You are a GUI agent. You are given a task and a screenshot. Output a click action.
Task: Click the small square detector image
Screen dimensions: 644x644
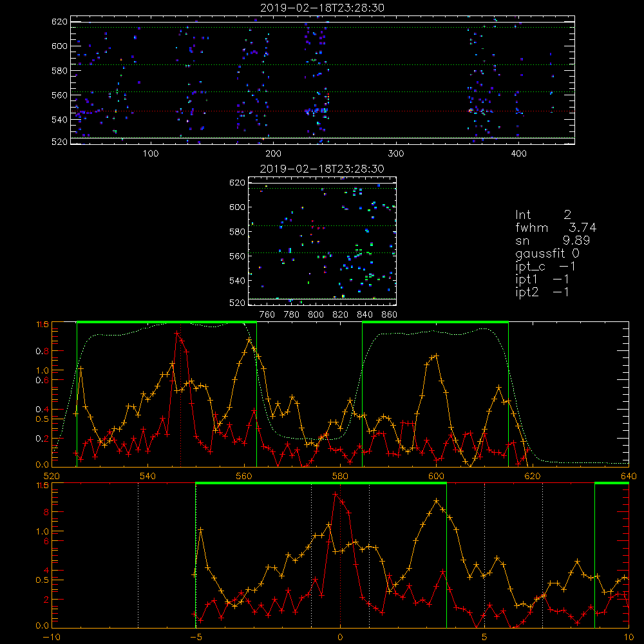coord(323,241)
